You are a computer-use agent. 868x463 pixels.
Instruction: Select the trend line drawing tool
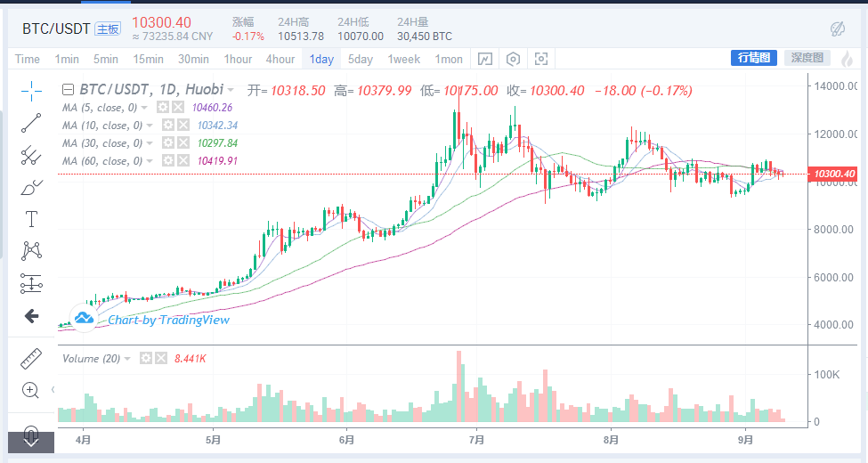coord(31,123)
